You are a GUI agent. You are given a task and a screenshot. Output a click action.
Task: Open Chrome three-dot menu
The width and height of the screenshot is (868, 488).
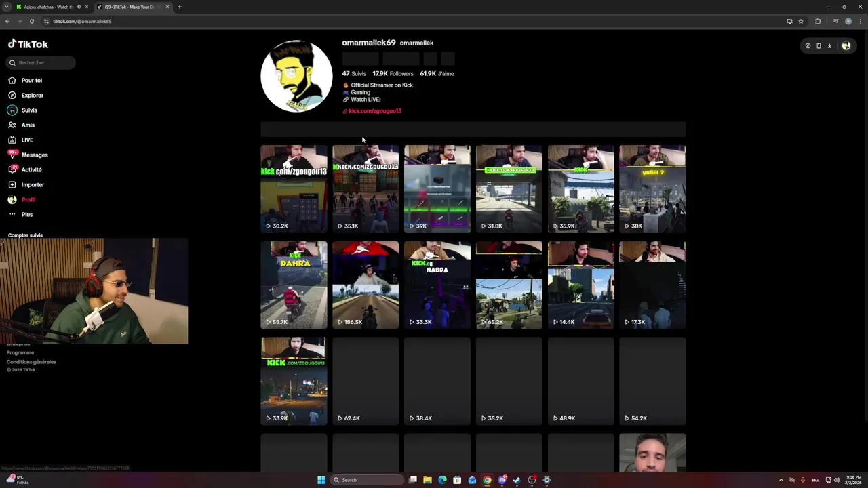tap(861, 21)
